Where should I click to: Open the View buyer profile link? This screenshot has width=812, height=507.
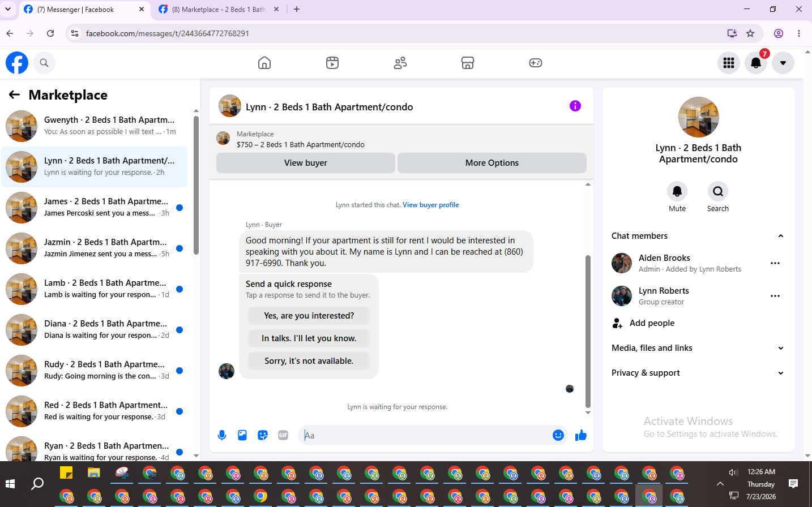431,205
